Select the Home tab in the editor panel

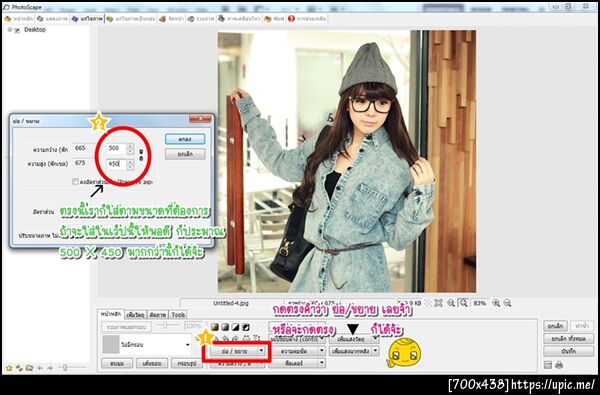(x=110, y=314)
